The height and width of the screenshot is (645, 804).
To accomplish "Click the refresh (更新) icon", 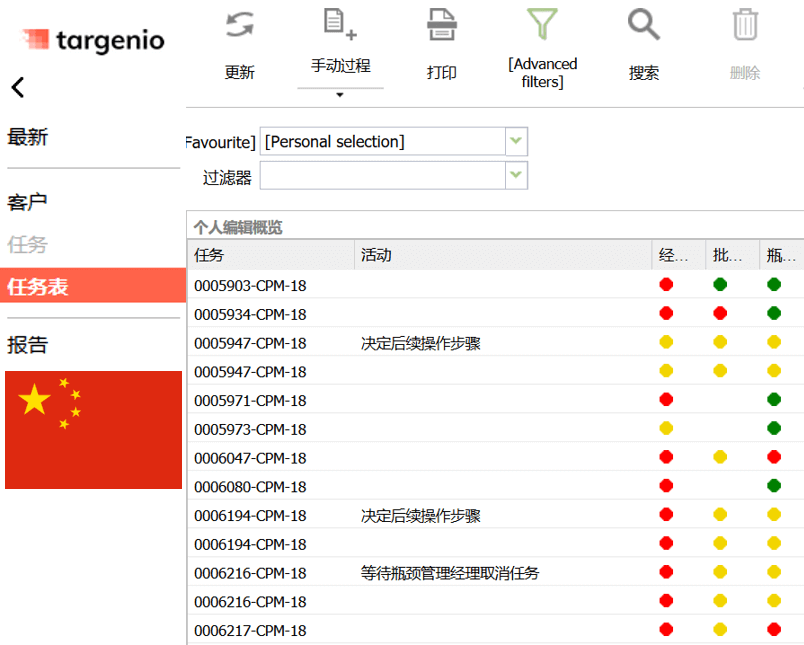I will (x=239, y=26).
